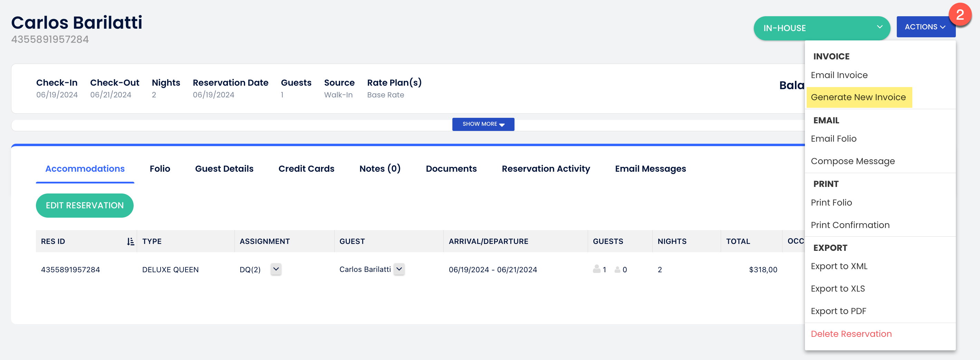
Task: Click the red notification badge 2
Action: 960,15
